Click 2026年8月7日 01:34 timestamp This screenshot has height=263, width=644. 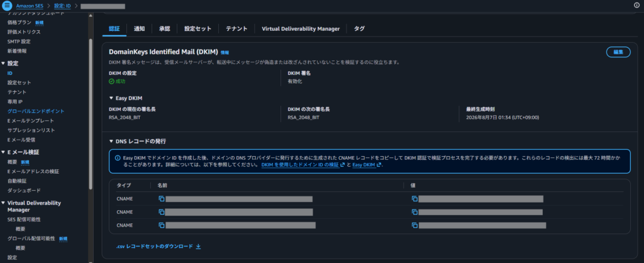click(502, 118)
